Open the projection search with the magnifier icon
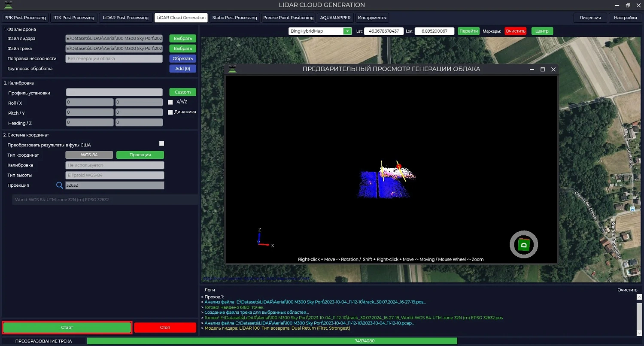Viewport: 644px width, 346px height. 59,185
